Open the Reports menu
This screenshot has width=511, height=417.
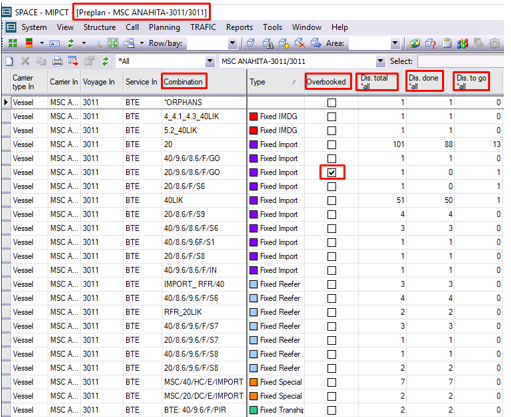point(239,27)
